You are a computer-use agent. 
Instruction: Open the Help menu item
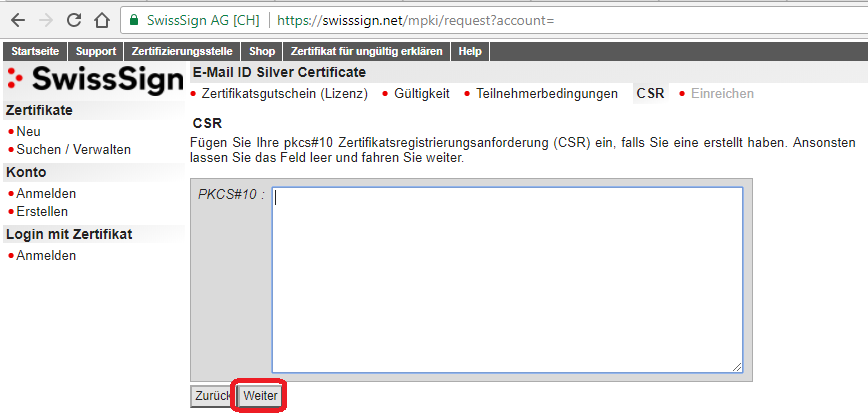coord(470,52)
